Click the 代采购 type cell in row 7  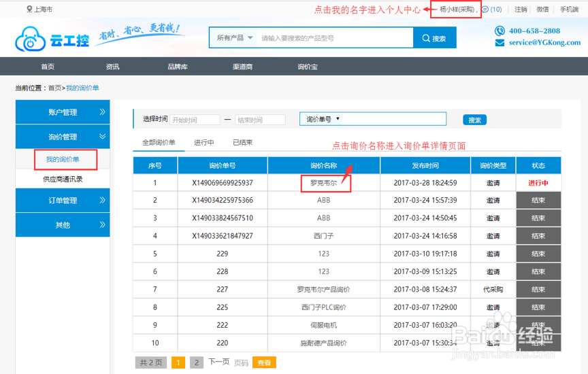493,289
